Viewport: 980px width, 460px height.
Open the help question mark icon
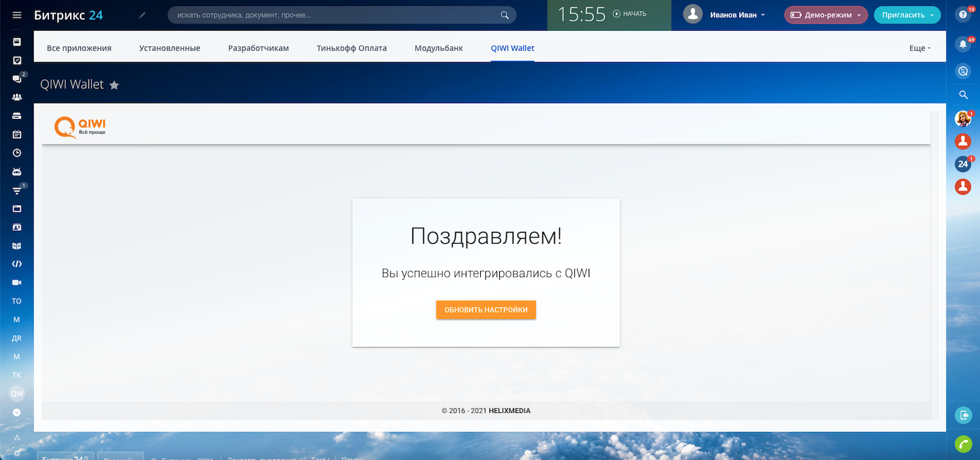[x=962, y=15]
